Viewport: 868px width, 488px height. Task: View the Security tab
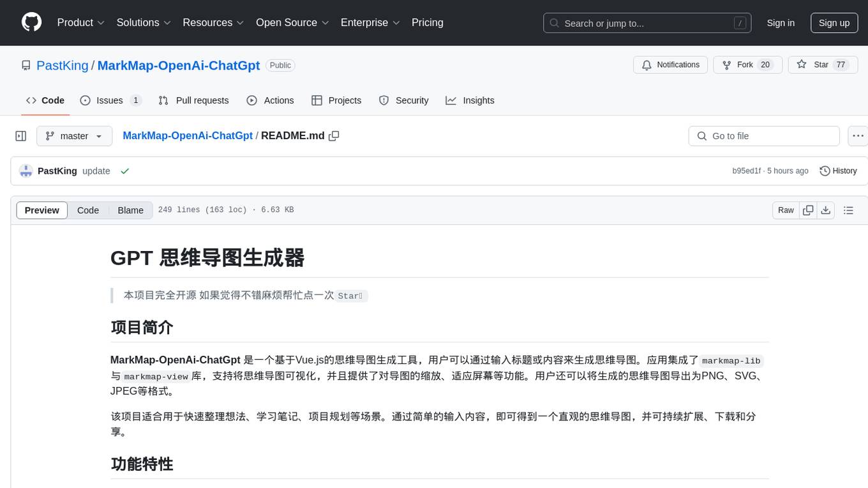click(x=403, y=100)
